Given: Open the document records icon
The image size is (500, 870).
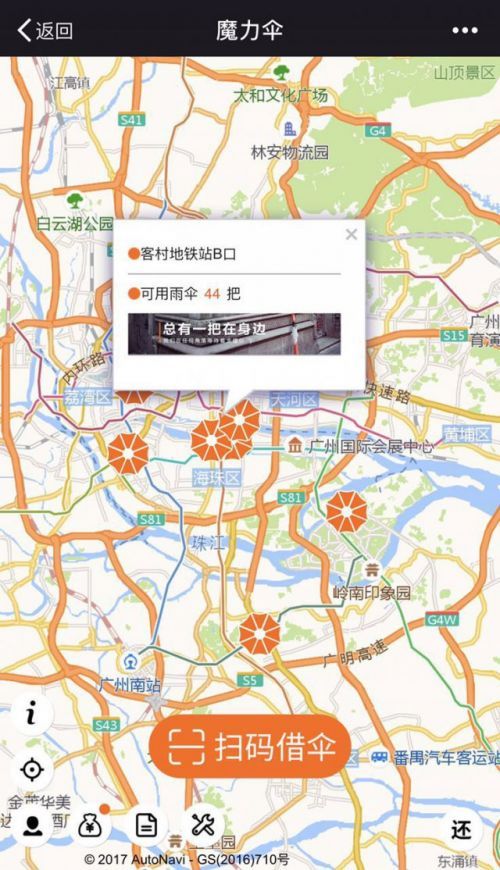Looking at the screenshot, I should pos(147,826).
